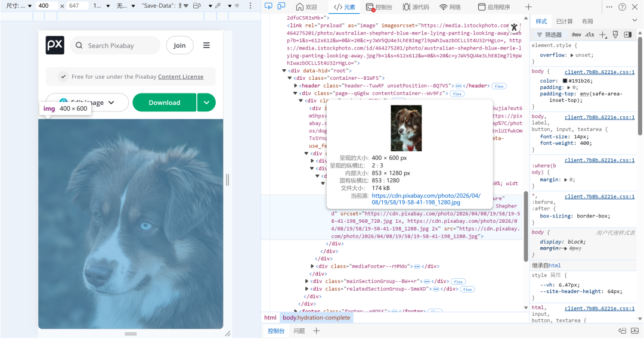Toggle computed styles sidebar icon

tap(627, 35)
